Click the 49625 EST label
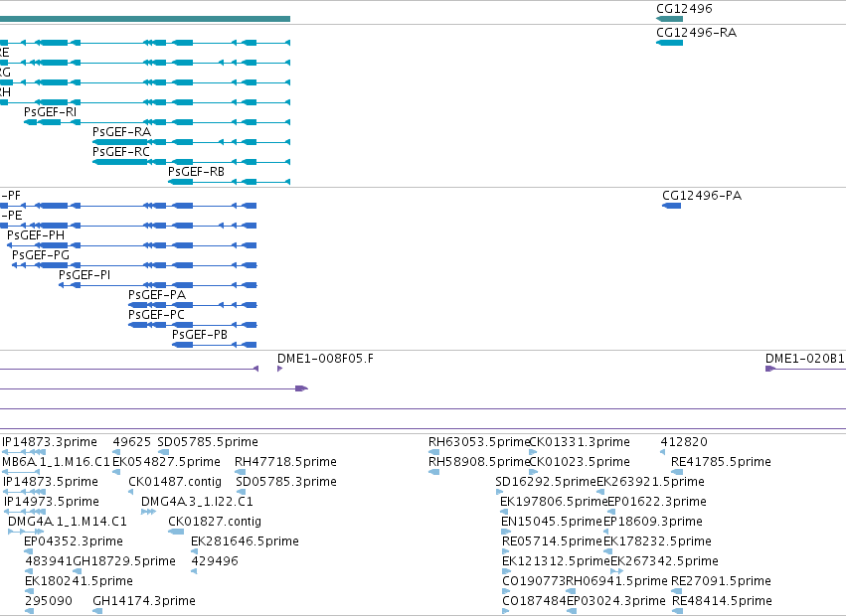Viewport: 846px width, 616px height. [131, 442]
